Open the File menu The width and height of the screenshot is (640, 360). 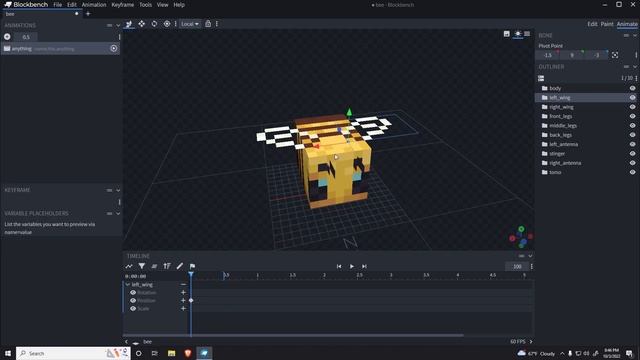point(58,5)
